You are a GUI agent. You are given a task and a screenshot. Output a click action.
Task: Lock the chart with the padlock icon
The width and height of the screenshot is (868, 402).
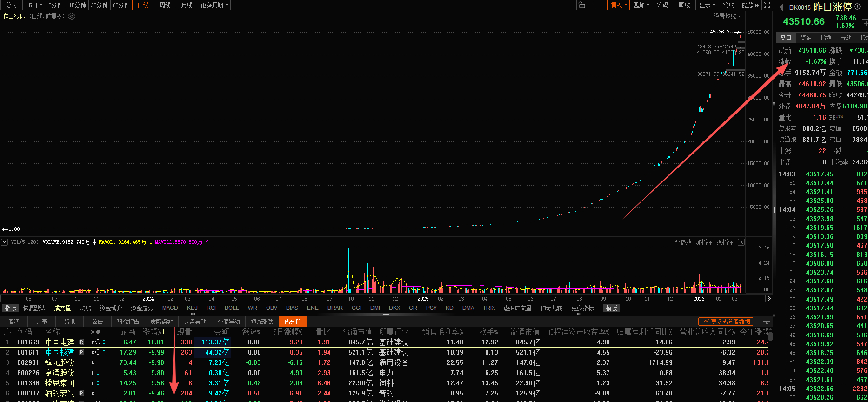click(582, 5)
